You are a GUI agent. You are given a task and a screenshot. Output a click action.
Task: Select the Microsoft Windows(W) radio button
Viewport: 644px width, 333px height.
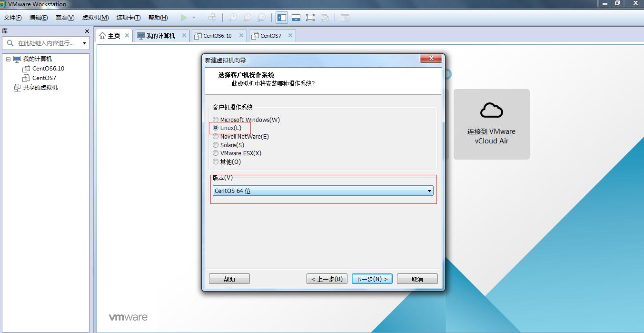click(x=216, y=120)
